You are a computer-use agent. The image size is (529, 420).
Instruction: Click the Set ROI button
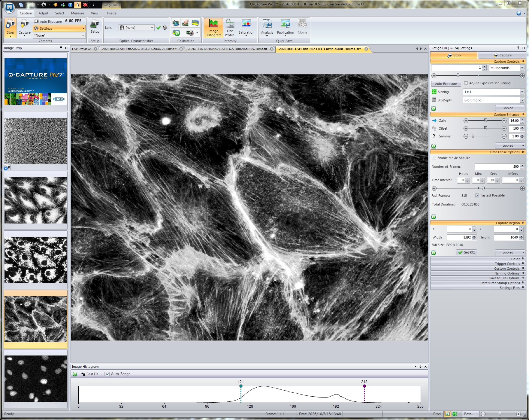[x=467, y=253]
